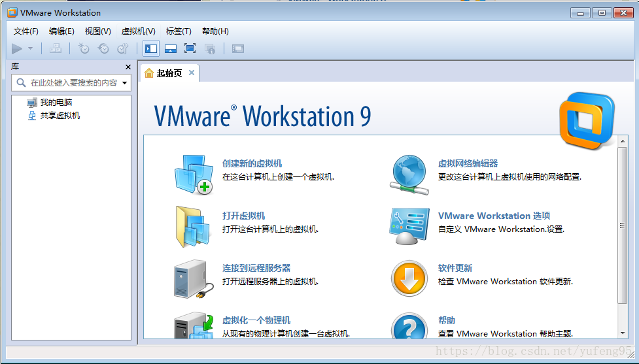Image resolution: width=639 pixels, height=364 pixels.
Task: Click the 创建新的虚拟机 link
Action: point(252,163)
